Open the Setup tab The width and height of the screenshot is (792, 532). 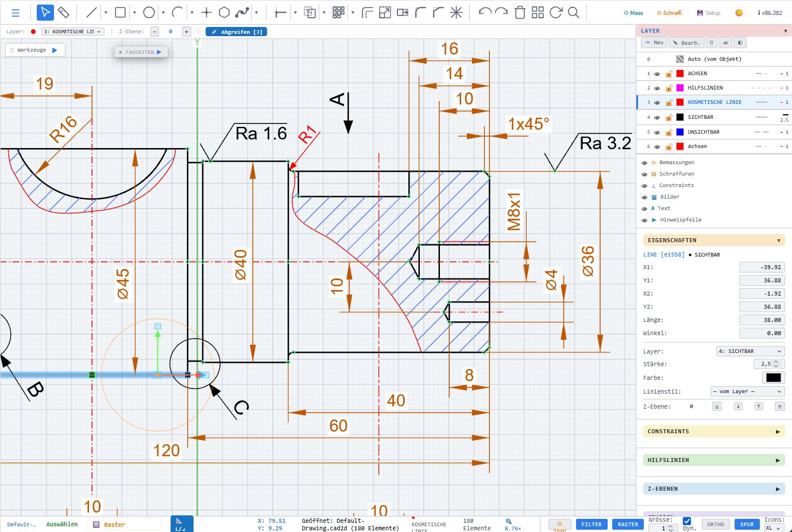click(x=709, y=13)
